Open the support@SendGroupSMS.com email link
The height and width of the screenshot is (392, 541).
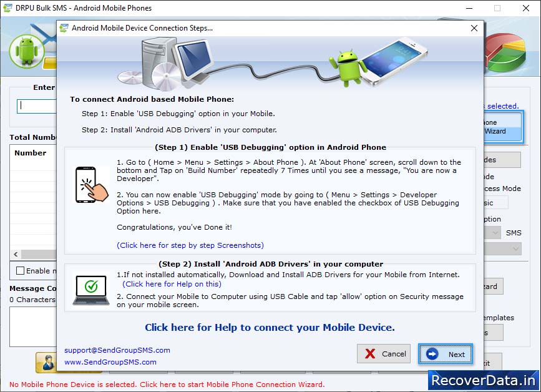coord(117,350)
